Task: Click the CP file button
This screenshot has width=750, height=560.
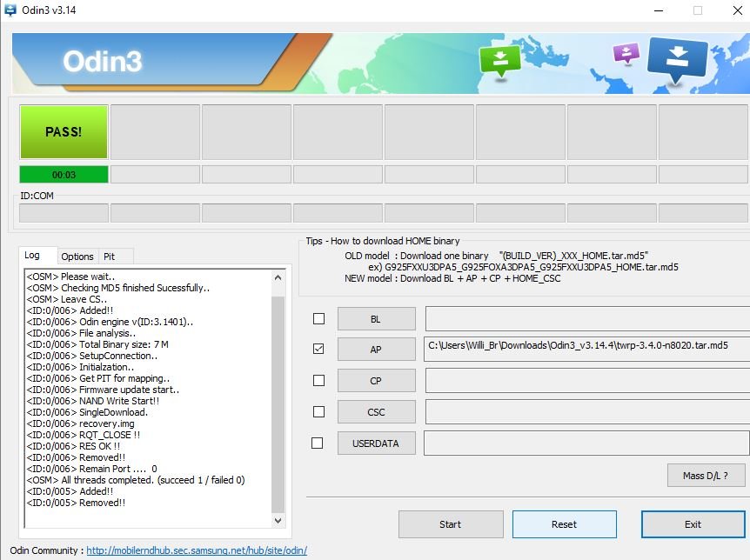Action: [x=376, y=381]
